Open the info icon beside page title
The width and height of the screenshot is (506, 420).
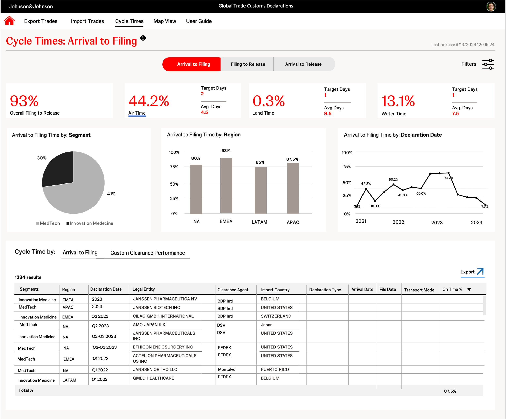point(143,38)
